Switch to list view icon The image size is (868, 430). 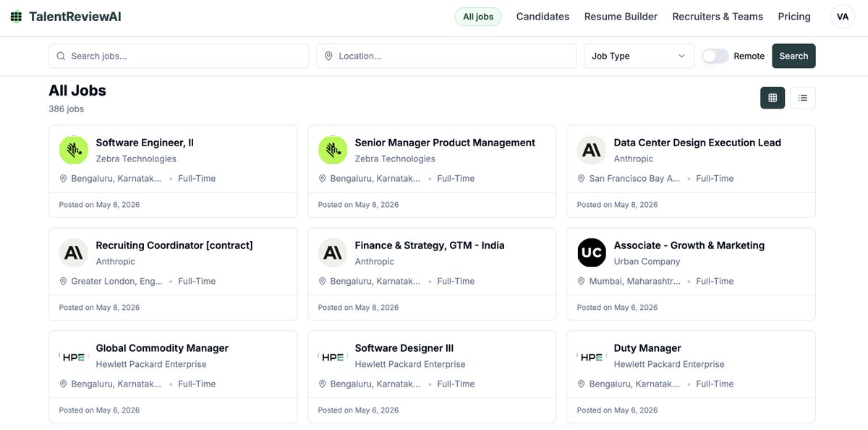tap(803, 98)
